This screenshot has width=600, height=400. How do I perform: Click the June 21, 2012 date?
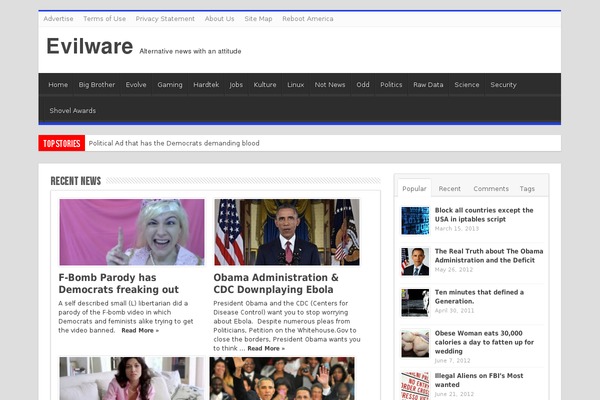[x=454, y=394]
